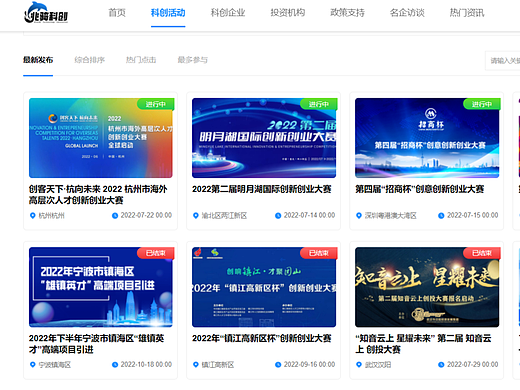Switch to 最多参与 sort tab
Viewport: 520px width, 390px height.
193,60
